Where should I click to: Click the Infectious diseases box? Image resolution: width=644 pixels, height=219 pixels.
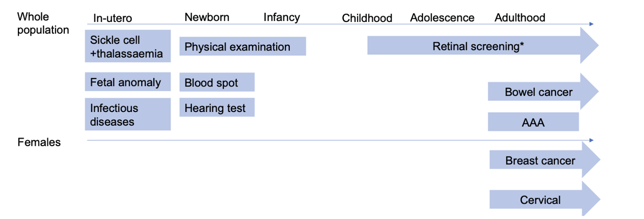click(x=127, y=115)
